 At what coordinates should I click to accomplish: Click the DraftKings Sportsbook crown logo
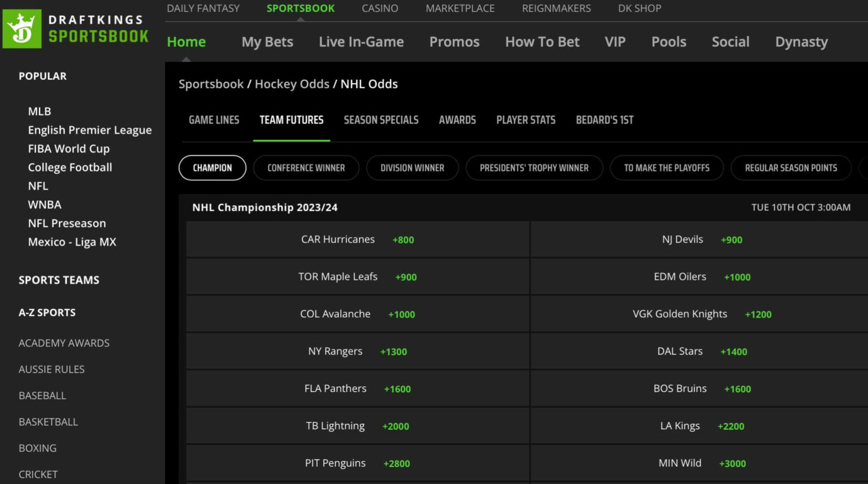click(x=22, y=29)
